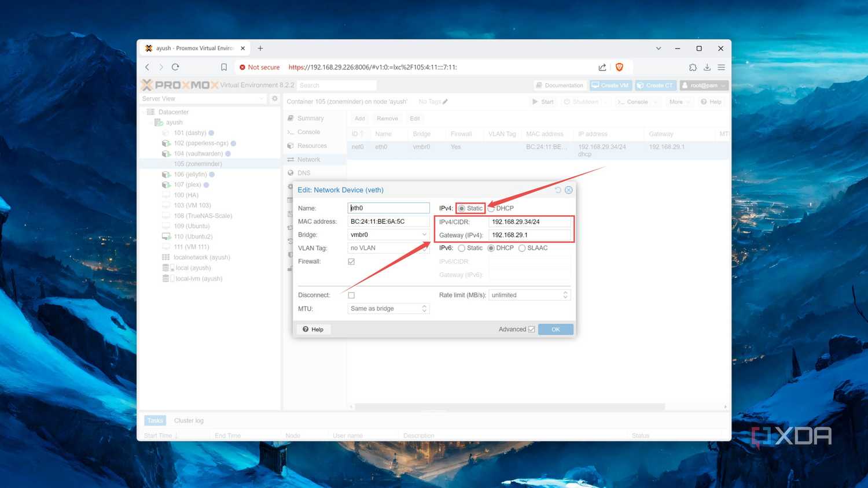Open the tab list chevron

[659, 48]
